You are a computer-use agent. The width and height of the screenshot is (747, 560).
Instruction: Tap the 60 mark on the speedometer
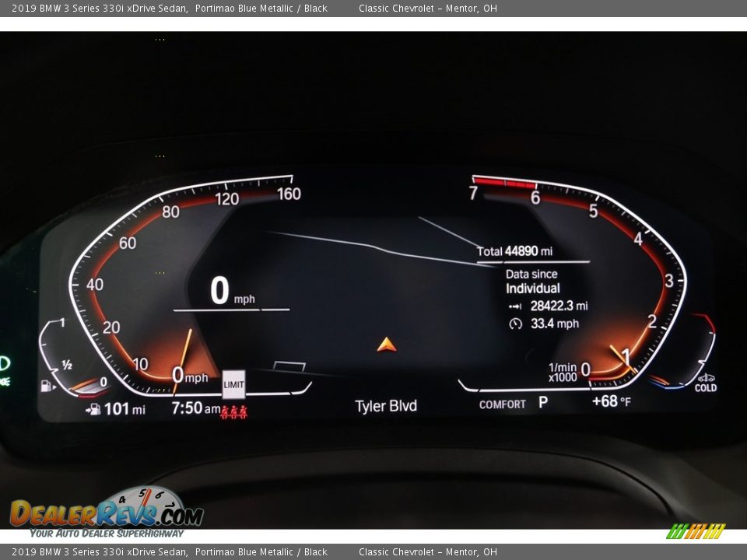pos(127,243)
